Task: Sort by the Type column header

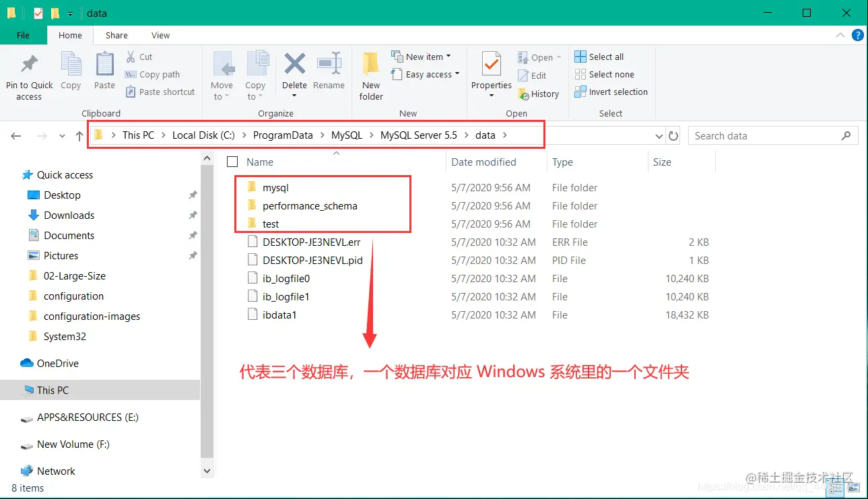Action: coord(562,162)
